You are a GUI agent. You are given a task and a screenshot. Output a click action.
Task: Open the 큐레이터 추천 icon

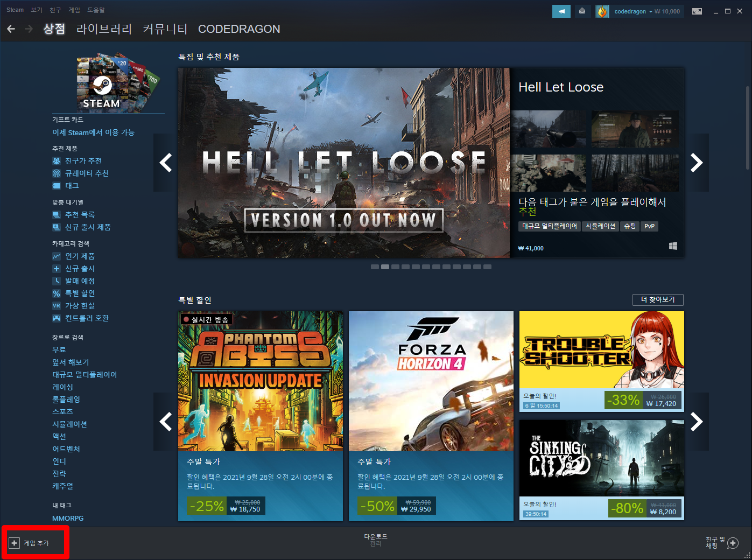tap(57, 173)
